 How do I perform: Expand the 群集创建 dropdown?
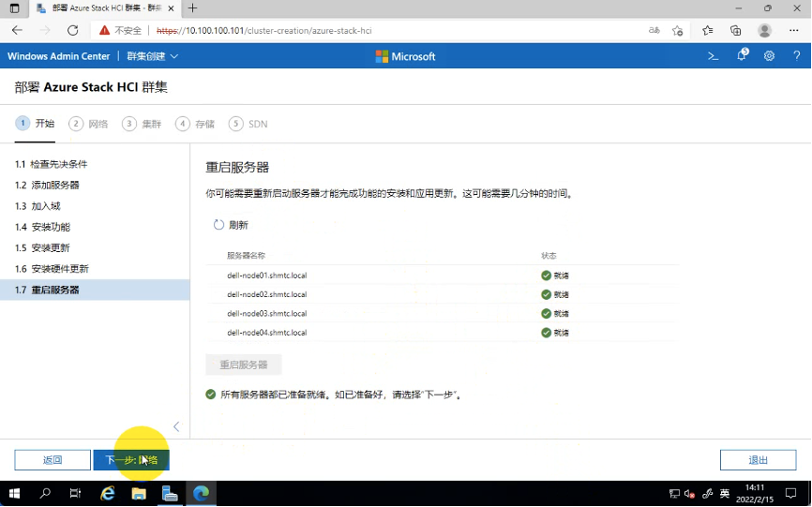pos(152,56)
